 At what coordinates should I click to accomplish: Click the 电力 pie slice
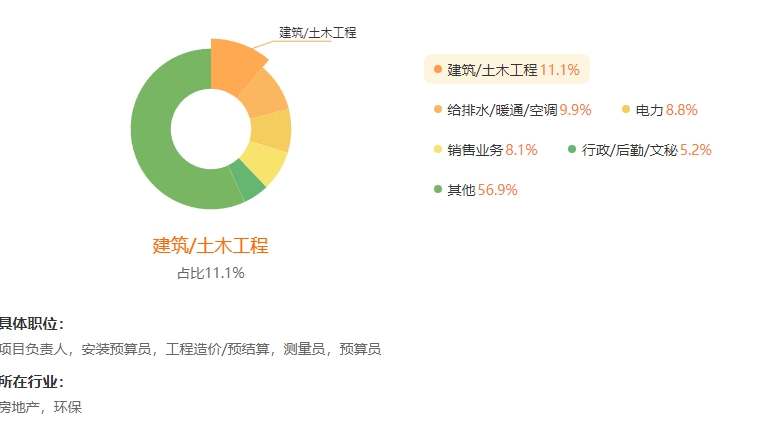[272, 129]
